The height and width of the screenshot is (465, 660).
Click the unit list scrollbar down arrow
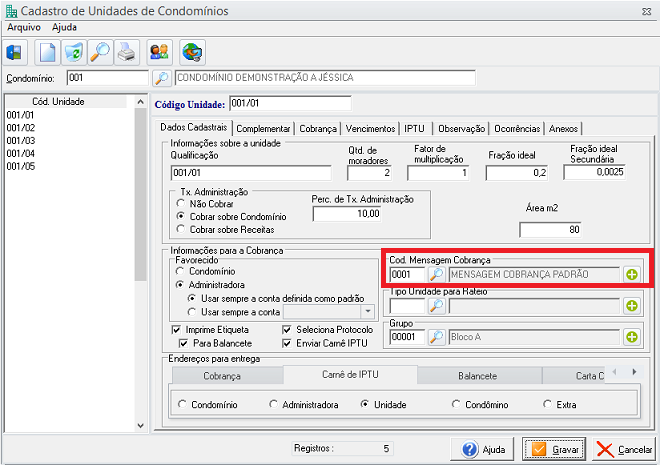[141, 425]
